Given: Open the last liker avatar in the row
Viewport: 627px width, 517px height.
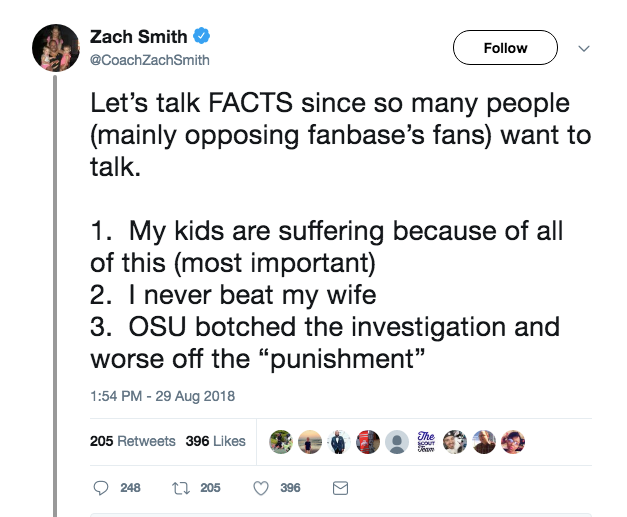Looking at the screenshot, I should pyautogui.click(x=513, y=441).
